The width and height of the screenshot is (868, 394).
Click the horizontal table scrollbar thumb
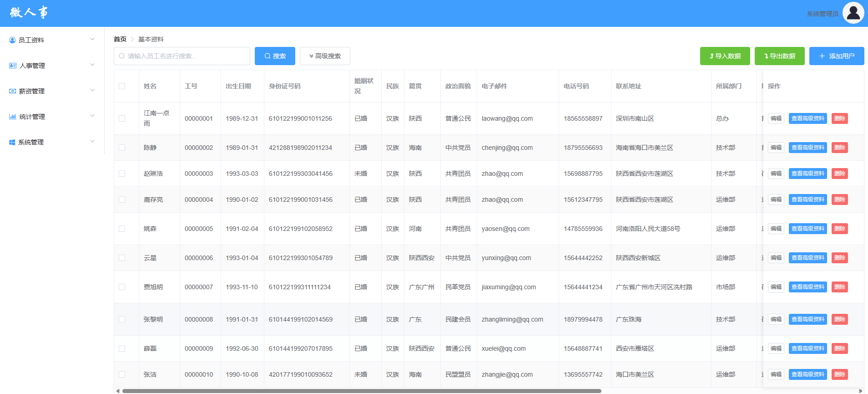pos(362,391)
